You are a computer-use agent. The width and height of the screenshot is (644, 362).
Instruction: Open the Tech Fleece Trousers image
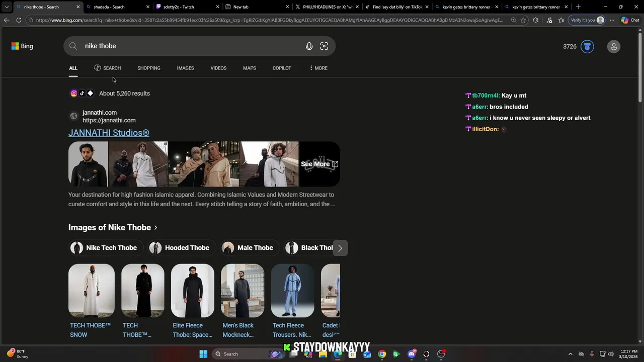pyautogui.click(x=292, y=291)
